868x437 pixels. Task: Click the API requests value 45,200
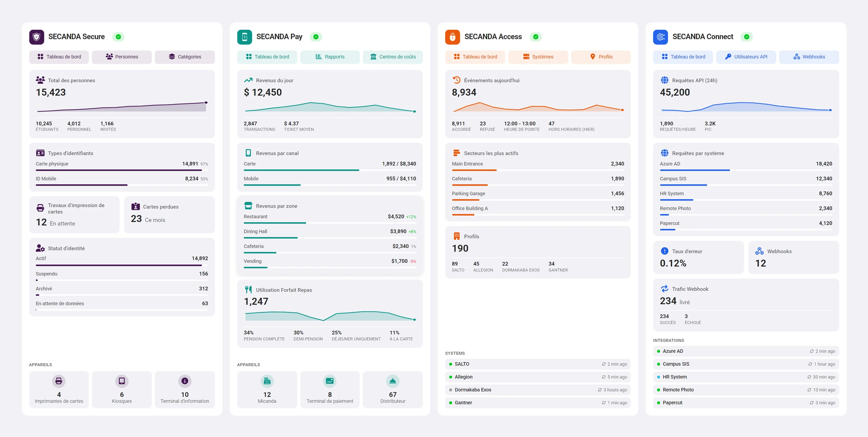coord(675,92)
